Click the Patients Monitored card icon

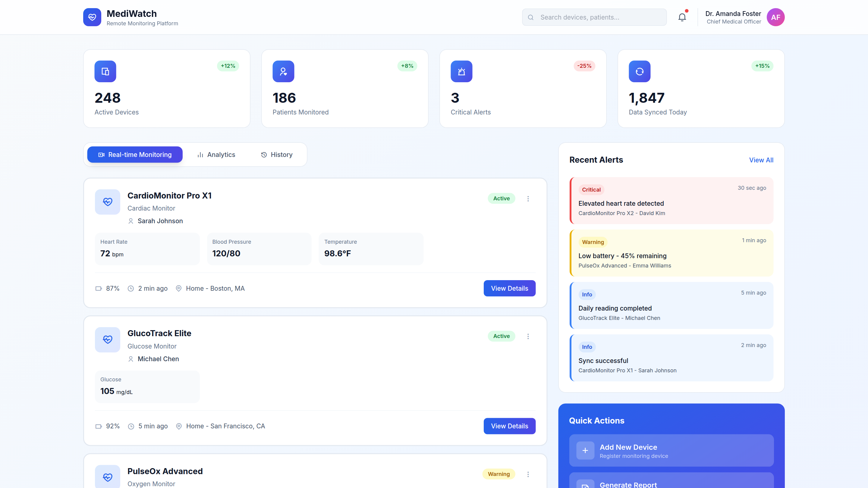tap(283, 71)
